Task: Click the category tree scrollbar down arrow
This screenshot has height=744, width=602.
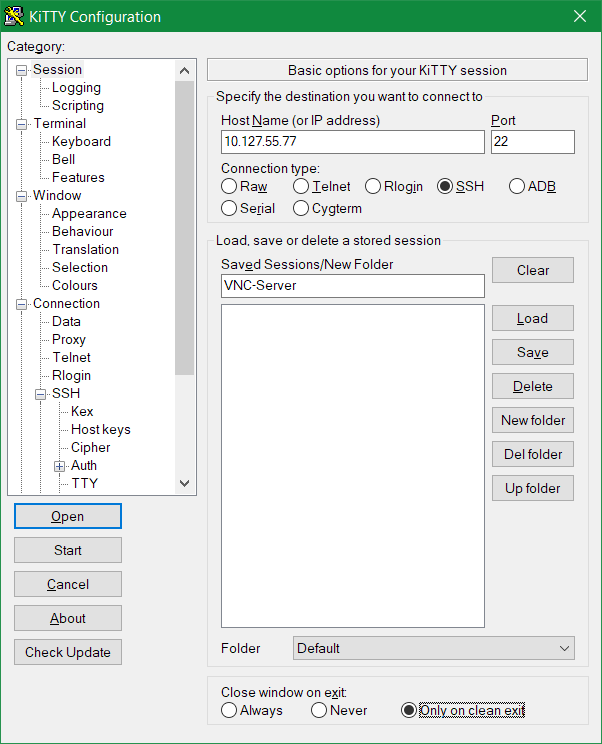Action: pos(184,483)
